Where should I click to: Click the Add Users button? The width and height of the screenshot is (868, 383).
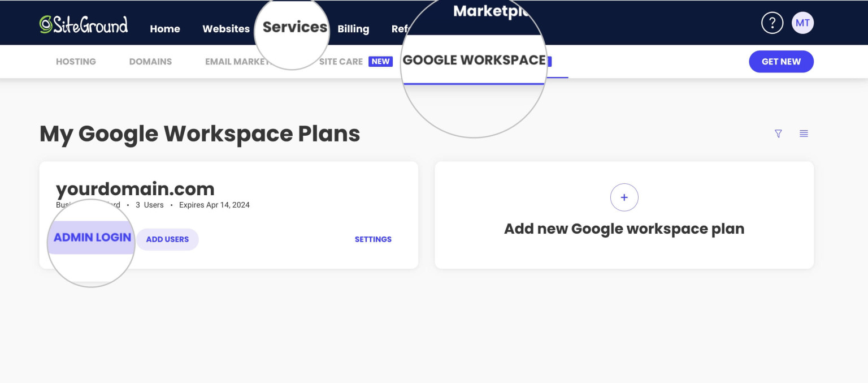pos(167,239)
